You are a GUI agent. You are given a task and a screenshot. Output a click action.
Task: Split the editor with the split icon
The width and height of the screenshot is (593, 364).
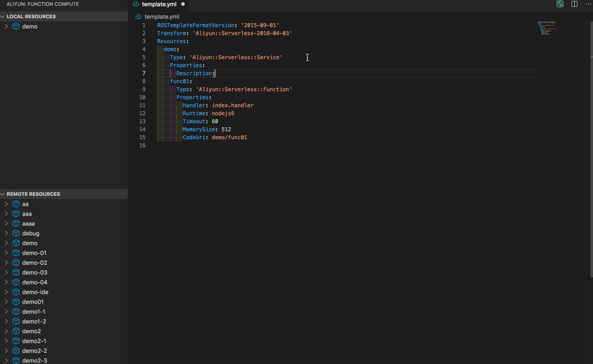(x=575, y=4)
